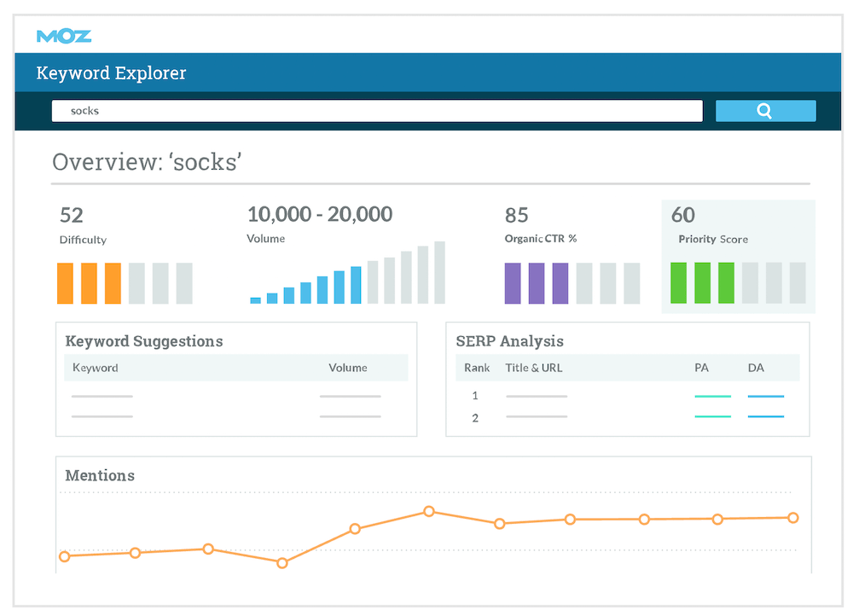Click the volume range '10,000 - 20,000'
Image resolution: width=853 pixels, height=616 pixels.
tap(320, 214)
